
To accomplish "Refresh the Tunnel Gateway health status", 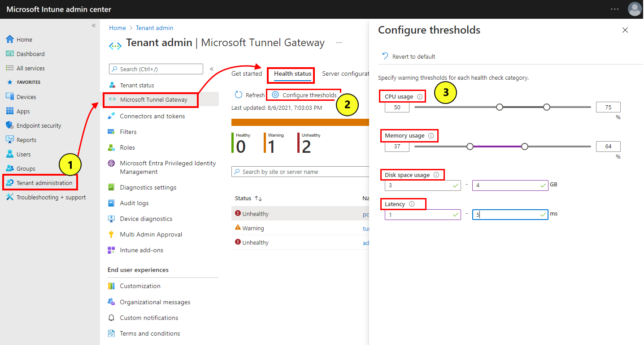I will (249, 95).
